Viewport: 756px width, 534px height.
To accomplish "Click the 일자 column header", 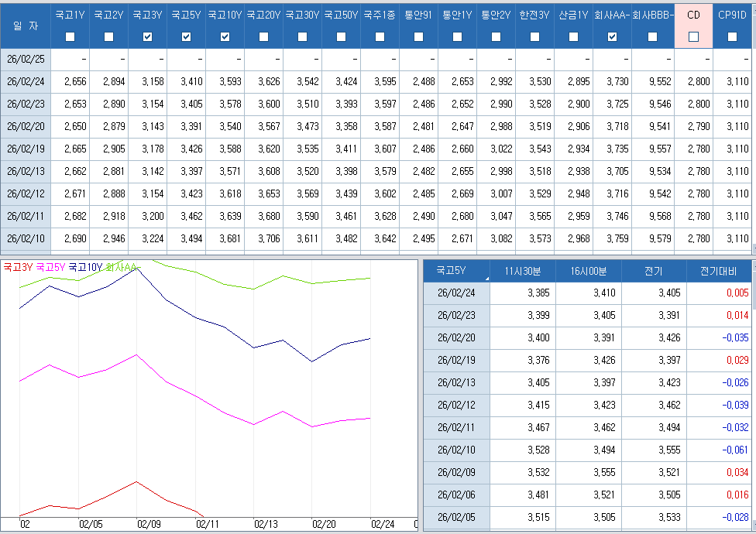I will 26,25.
